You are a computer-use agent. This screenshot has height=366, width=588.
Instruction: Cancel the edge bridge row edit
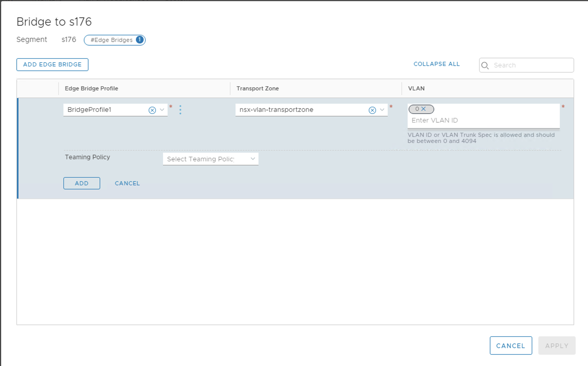tap(127, 183)
